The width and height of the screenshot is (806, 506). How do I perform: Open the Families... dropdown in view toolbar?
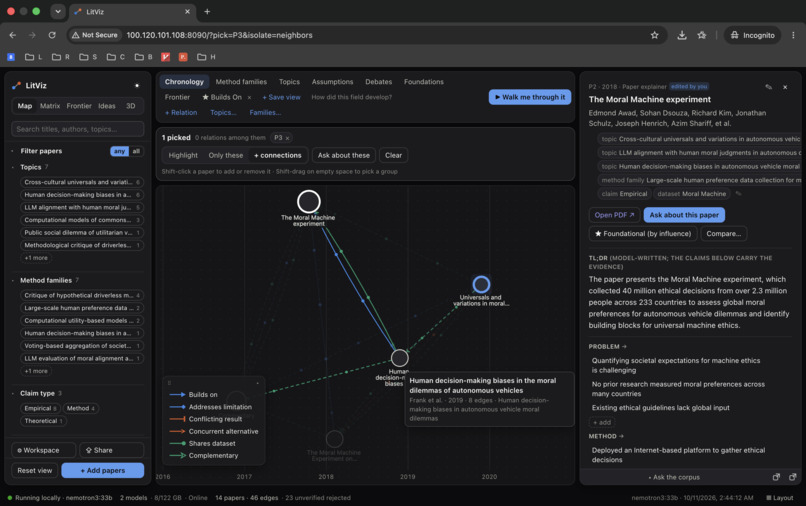pyautogui.click(x=265, y=113)
